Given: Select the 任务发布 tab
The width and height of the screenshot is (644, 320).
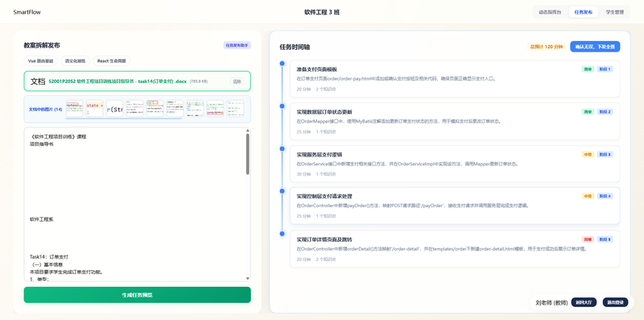Looking at the screenshot, I should pyautogui.click(x=584, y=12).
